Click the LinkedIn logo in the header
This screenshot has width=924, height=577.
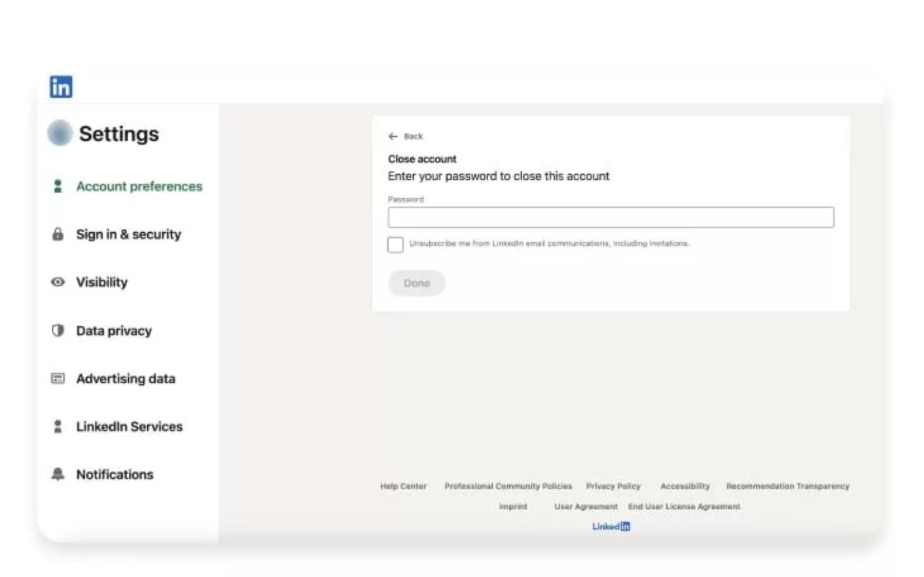click(61, 86)
